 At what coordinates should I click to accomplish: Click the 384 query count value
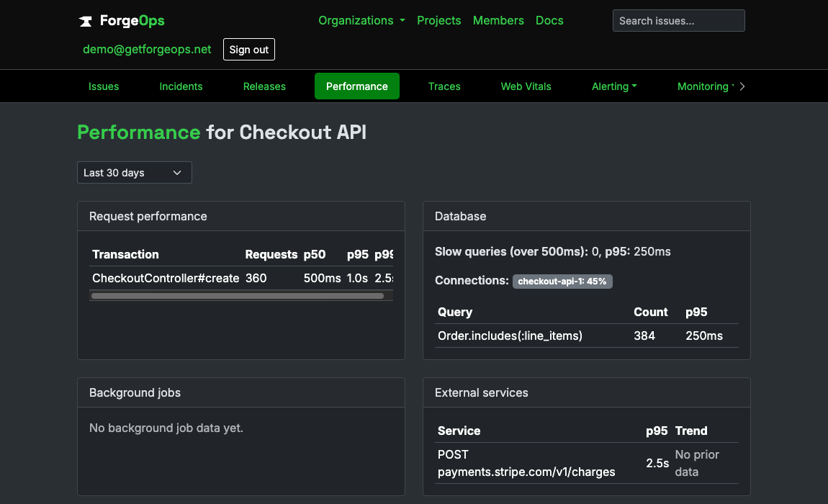[644, 336]
